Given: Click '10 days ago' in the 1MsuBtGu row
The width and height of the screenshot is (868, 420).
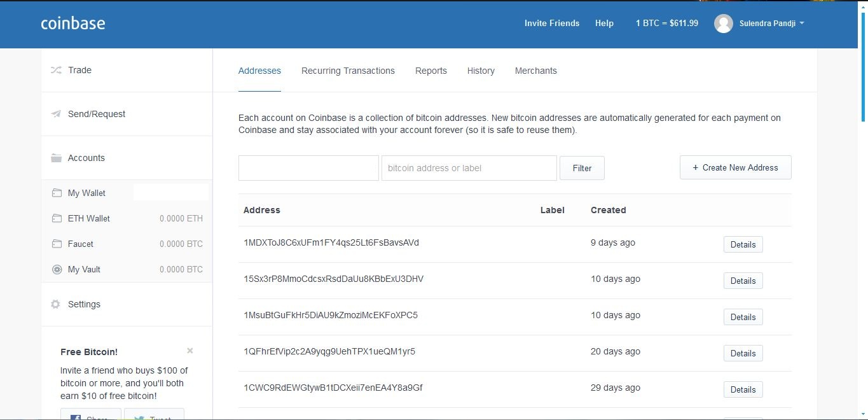Looking at the screenshot, I should (616, 315).
